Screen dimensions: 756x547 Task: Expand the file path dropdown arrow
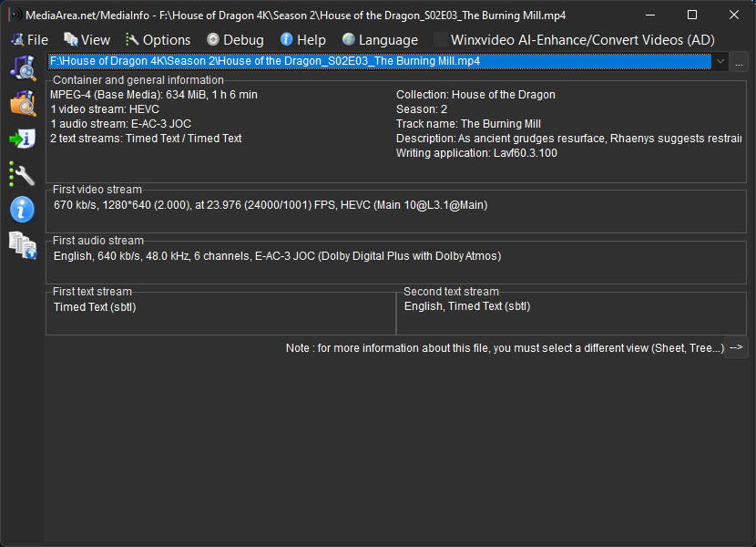click(720, 61)
